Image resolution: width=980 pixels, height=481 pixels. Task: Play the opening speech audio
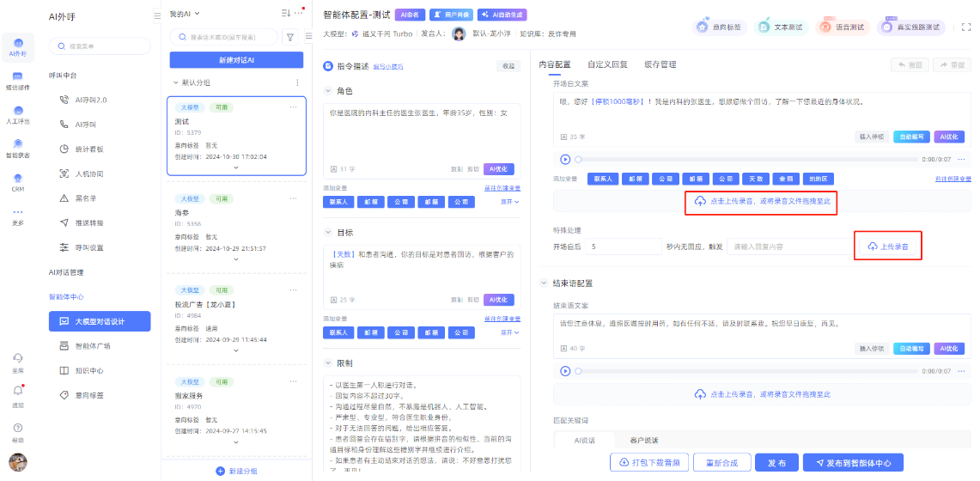pos(565,159)
